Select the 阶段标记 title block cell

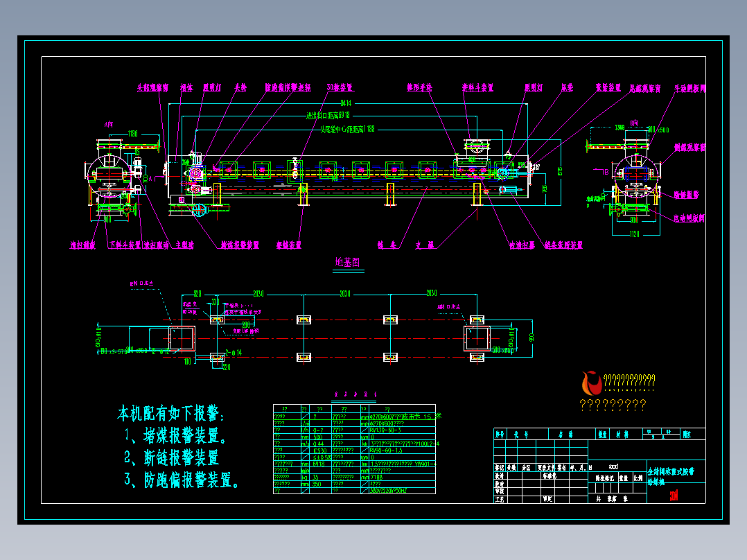click(604, 478)
